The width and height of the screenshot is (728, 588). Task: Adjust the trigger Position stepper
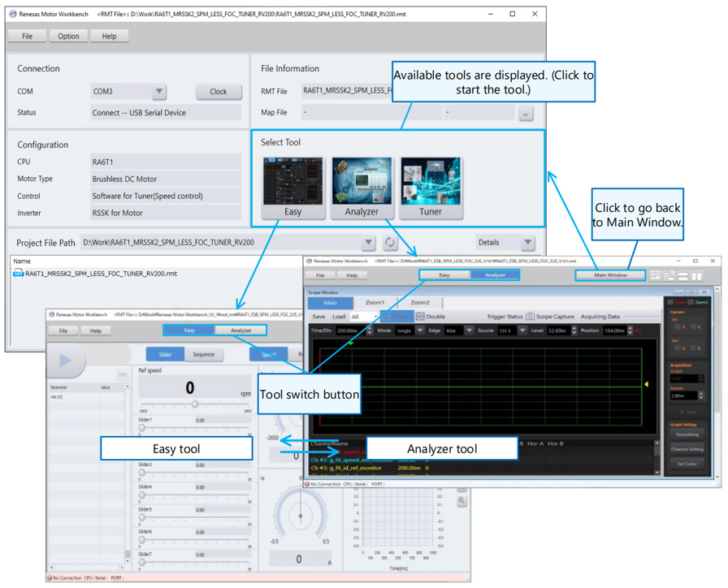(x=630, y=331)
